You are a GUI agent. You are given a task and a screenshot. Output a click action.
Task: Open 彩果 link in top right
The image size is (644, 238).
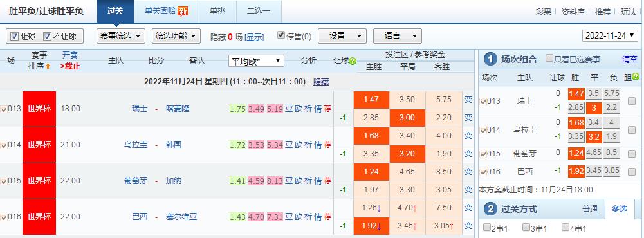pos(544,12)
